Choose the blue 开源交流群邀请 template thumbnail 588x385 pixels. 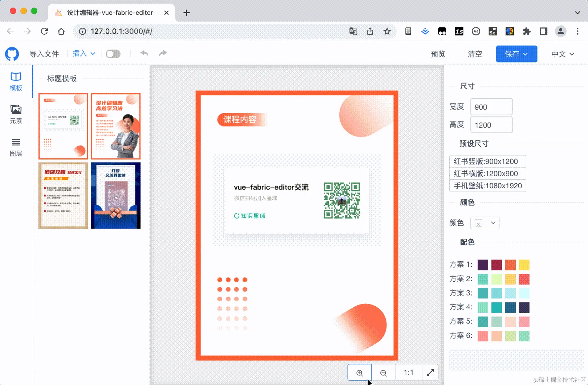[116, 195]
